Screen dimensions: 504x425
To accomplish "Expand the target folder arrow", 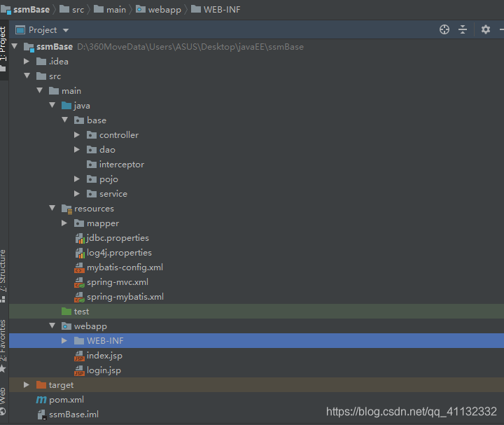I will [27, 385].
